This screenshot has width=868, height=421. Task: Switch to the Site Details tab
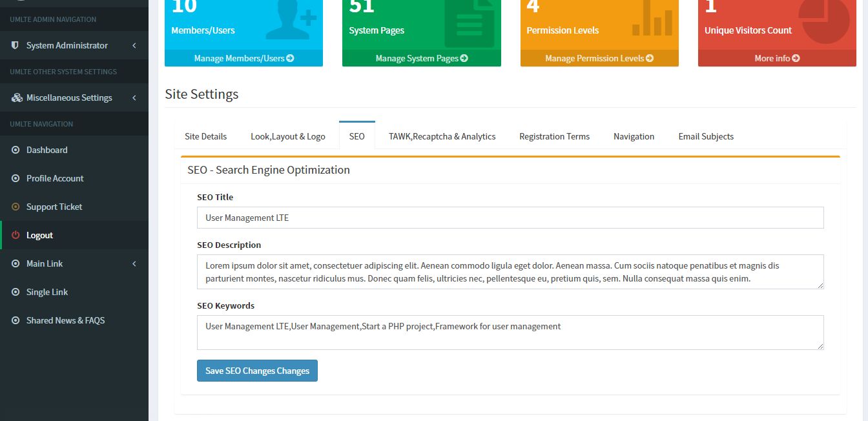205,136
